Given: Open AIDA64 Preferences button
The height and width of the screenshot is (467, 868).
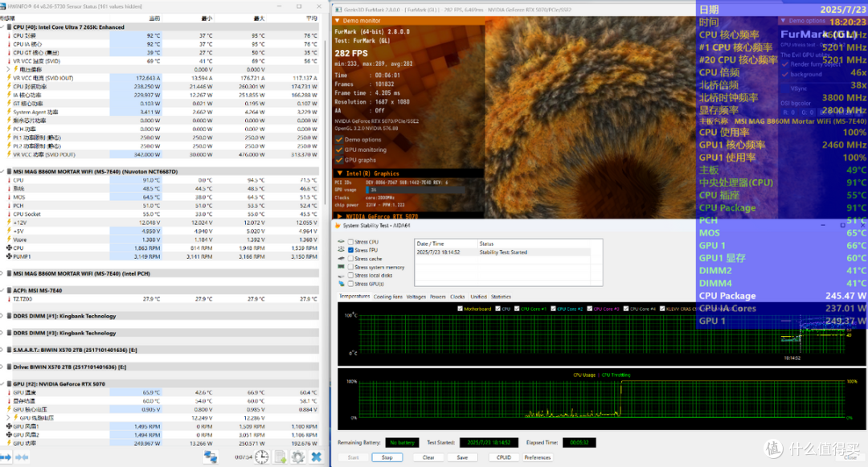Looking at the screenshot, I should pos(538,457).
